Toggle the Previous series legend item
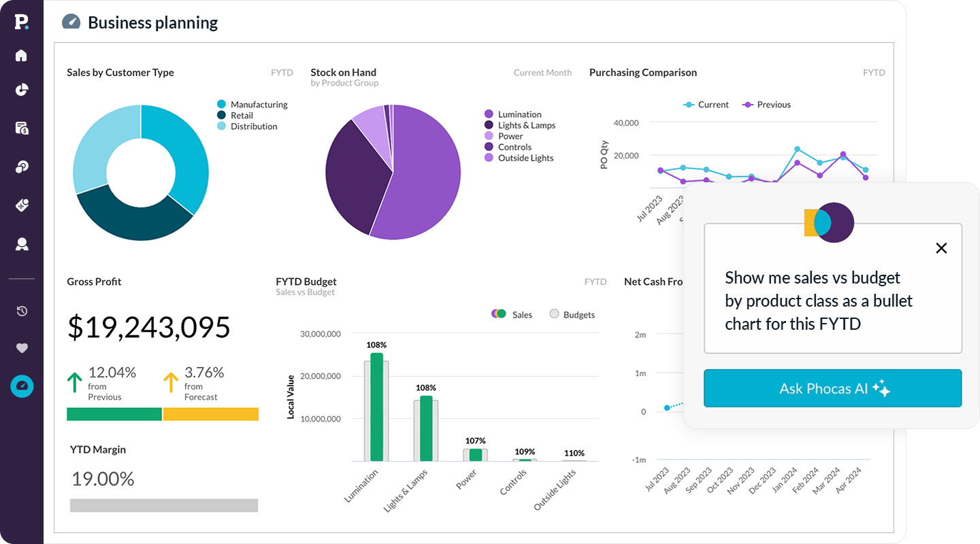The width and height of the screenshot is (980, 544). click(x=766, y=105)
